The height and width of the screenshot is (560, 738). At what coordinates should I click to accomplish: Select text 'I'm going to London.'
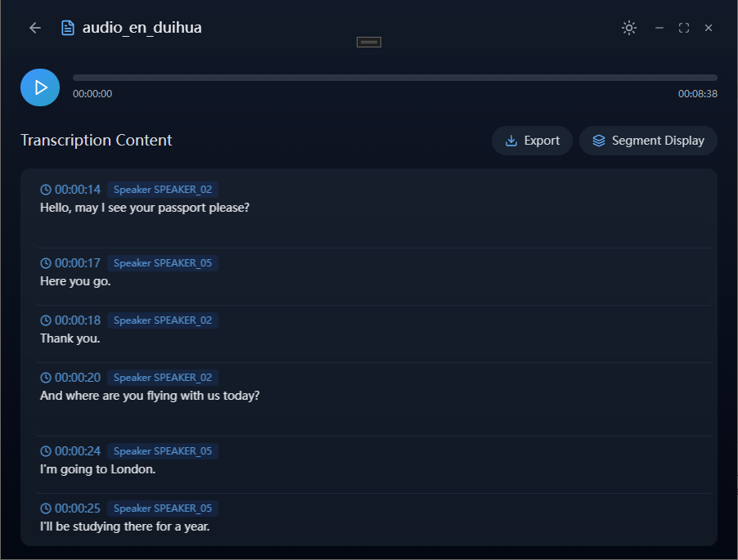click(98, 469)
